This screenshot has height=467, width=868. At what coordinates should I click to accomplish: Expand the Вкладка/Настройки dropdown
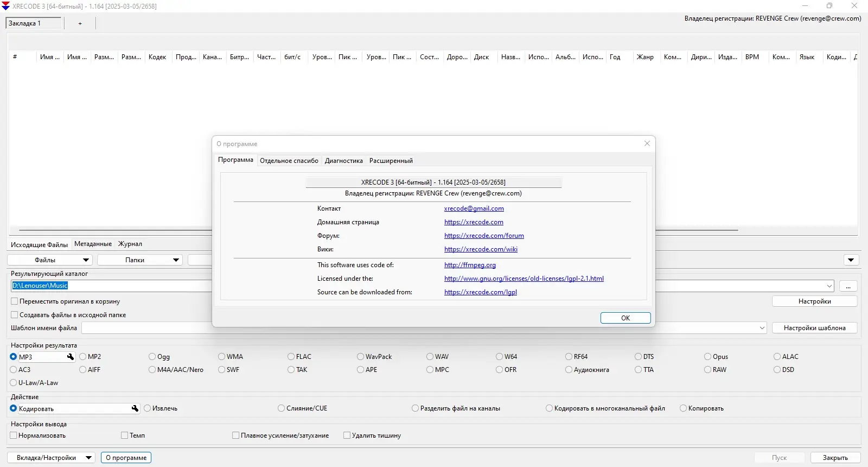[88, 458]
